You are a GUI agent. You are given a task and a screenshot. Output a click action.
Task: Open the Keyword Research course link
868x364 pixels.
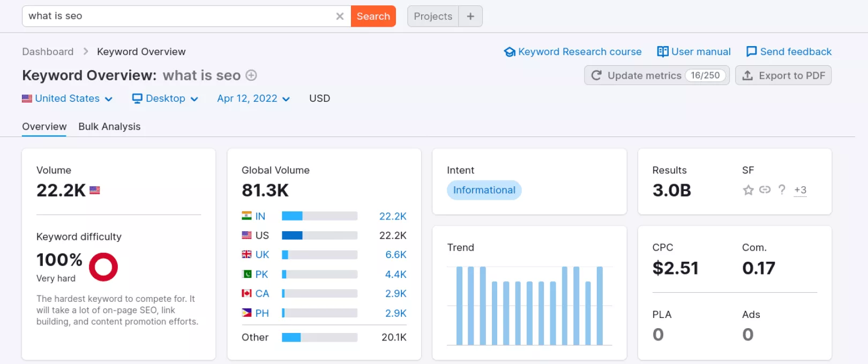[573, 52]
